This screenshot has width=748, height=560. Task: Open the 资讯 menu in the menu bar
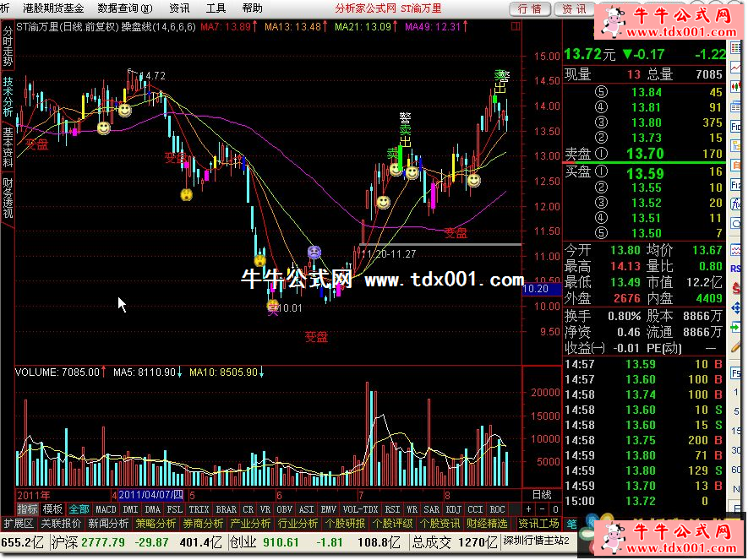pos(179,8)
